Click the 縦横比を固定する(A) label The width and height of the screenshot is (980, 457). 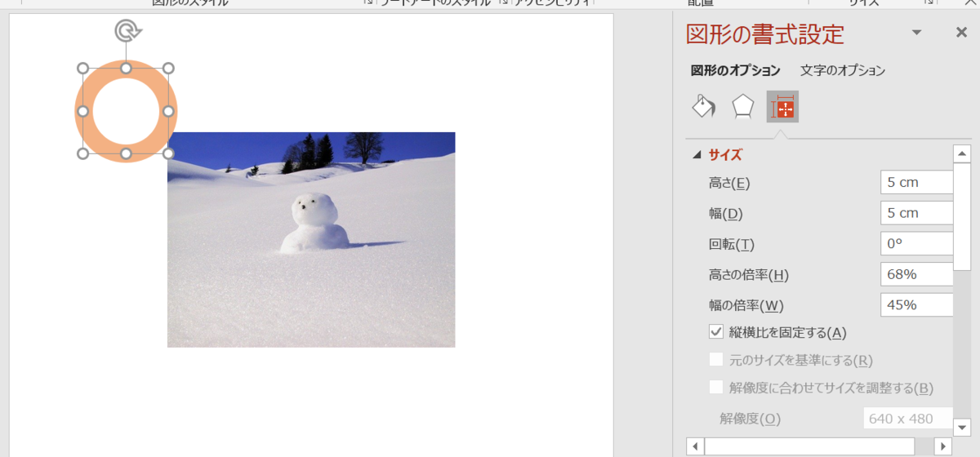pos(788,332)
